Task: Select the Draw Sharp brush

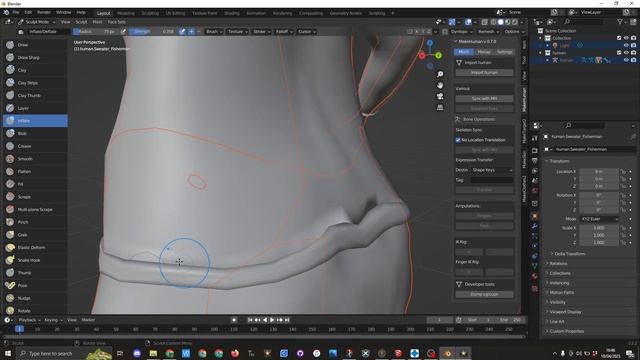Action: (x=35, y=58)
